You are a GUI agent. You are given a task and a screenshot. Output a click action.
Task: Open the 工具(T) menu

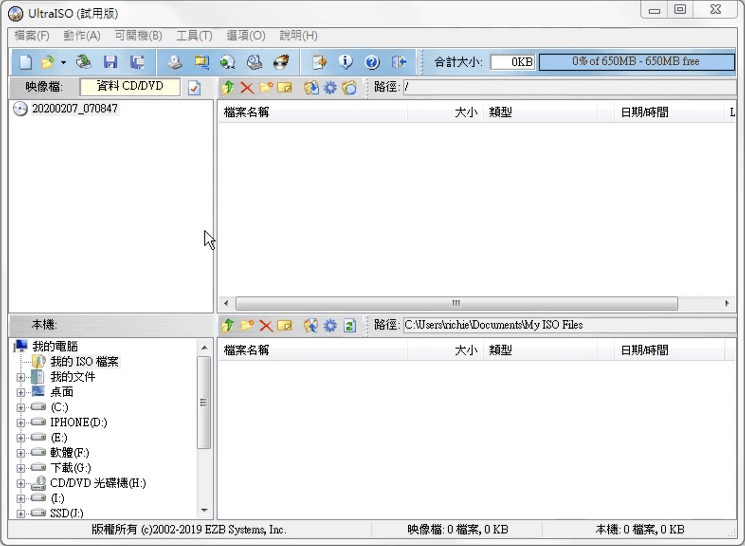[x=194, y=36]
